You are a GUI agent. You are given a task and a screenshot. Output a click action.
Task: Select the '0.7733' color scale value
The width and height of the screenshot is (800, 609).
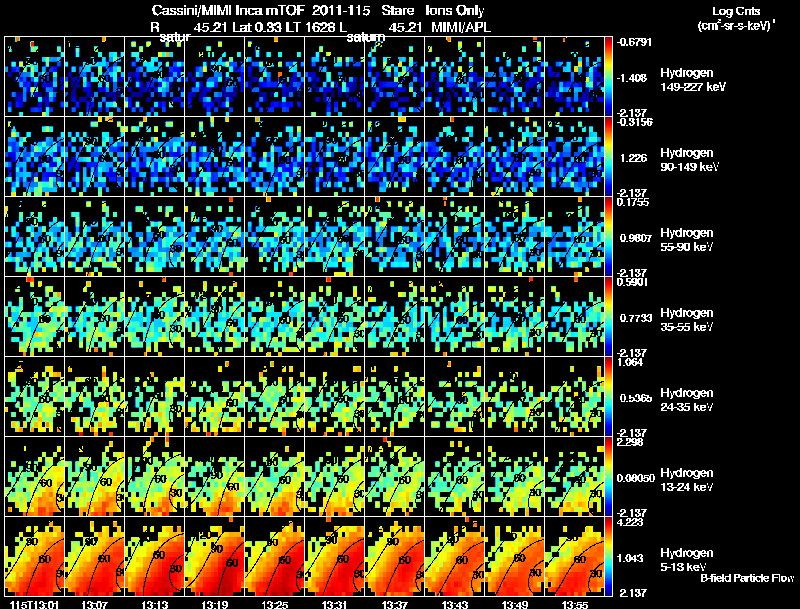pos(636,318)
